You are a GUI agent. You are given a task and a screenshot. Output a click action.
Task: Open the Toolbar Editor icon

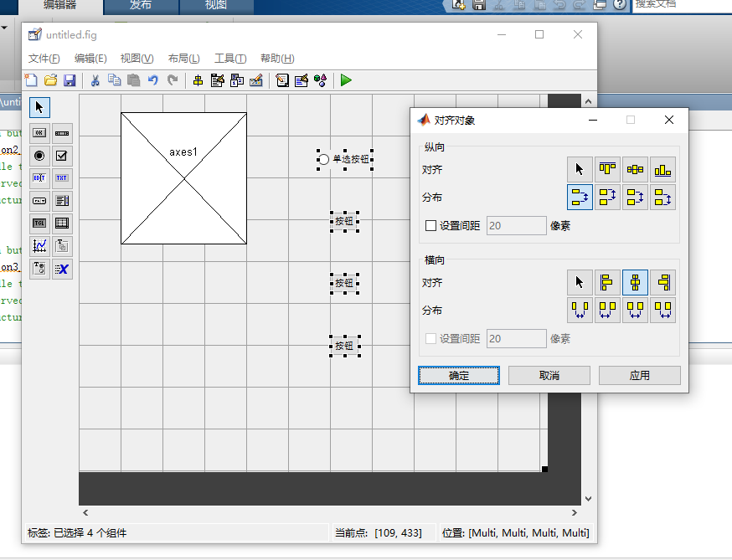[x=255, y=80]
